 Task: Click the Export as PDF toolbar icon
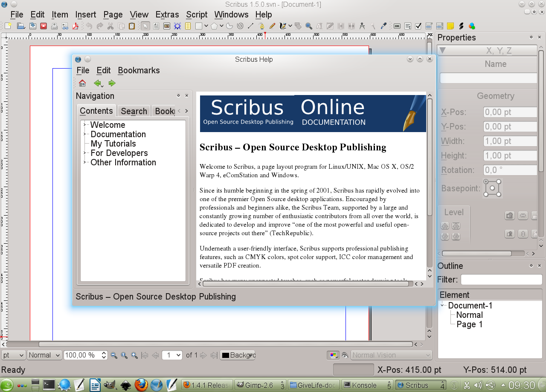(x=76, y=26)
